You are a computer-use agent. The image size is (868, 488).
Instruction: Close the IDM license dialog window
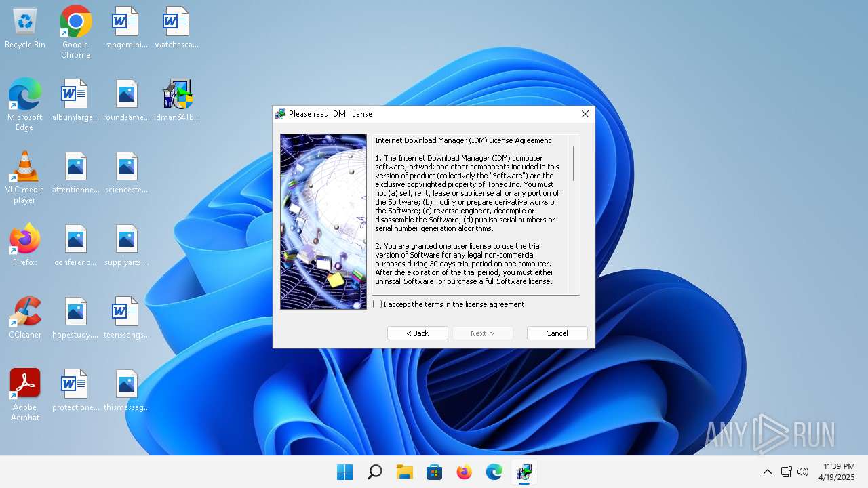pos(585,114)
